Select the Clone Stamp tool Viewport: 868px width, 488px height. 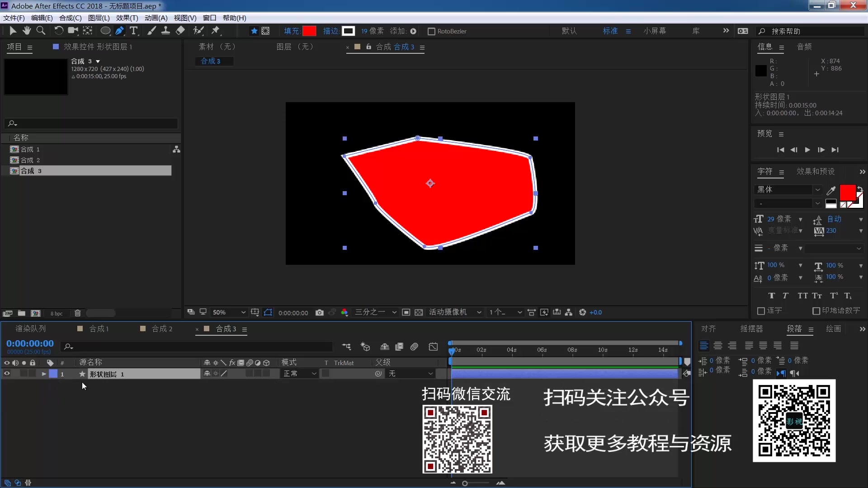pyautogui.click(x=166, y=31)
